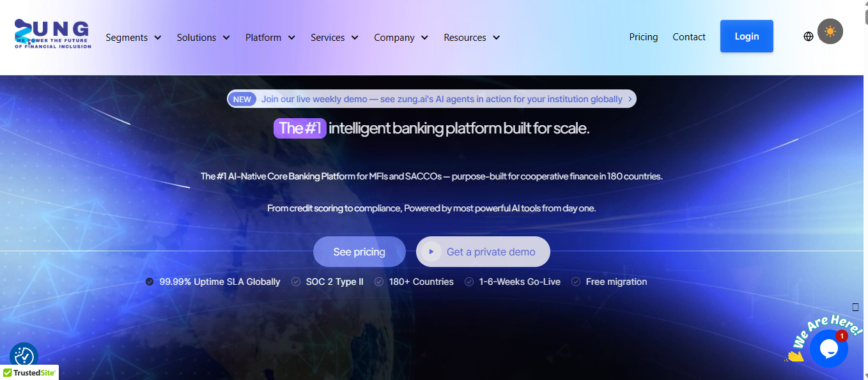Viewport: 868px width, 380px height.
Task: Click 'From credit scoring to compliance' sentence
Action: click(431, 208)
